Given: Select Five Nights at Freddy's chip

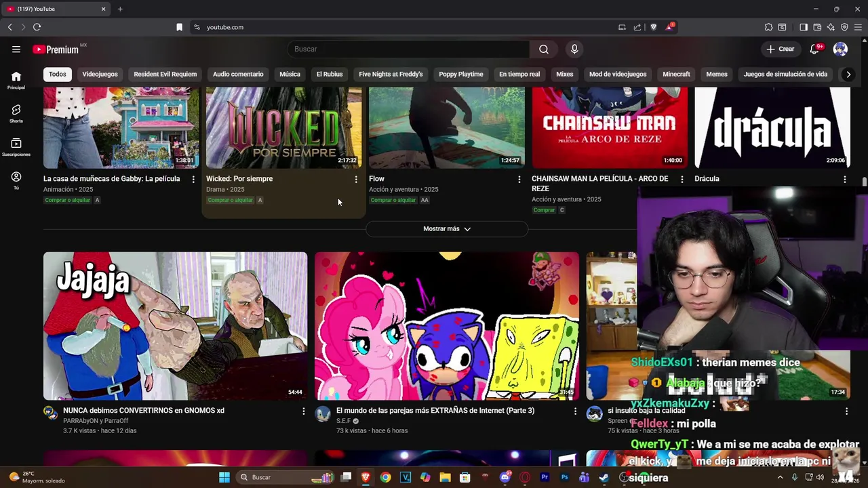Looking at the screenshot, I should [x=391, y=74].
